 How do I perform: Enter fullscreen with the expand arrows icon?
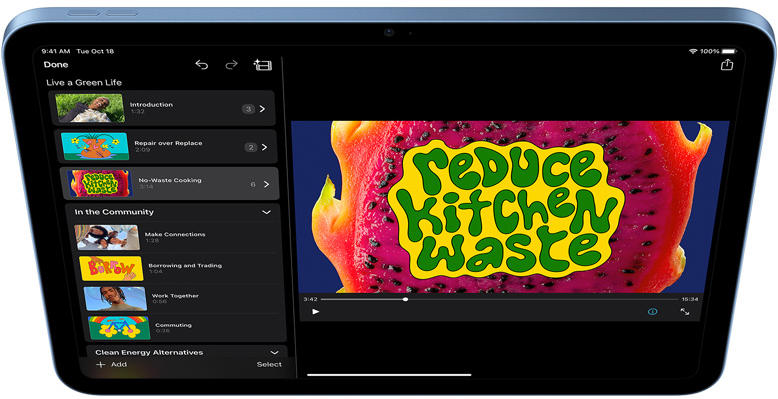[x=685, y=312]
